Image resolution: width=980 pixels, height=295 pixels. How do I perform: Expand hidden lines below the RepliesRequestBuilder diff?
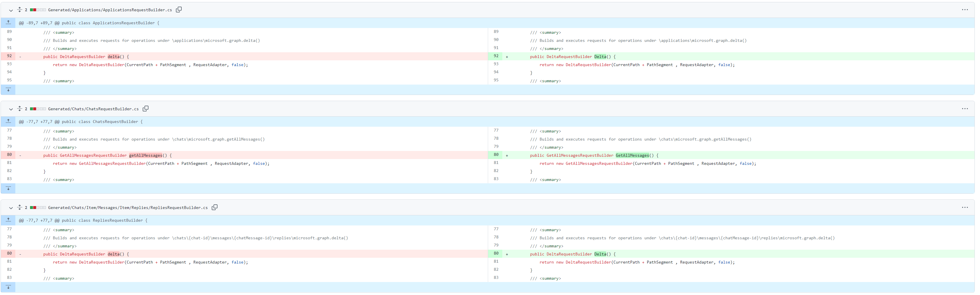(8, 287)
